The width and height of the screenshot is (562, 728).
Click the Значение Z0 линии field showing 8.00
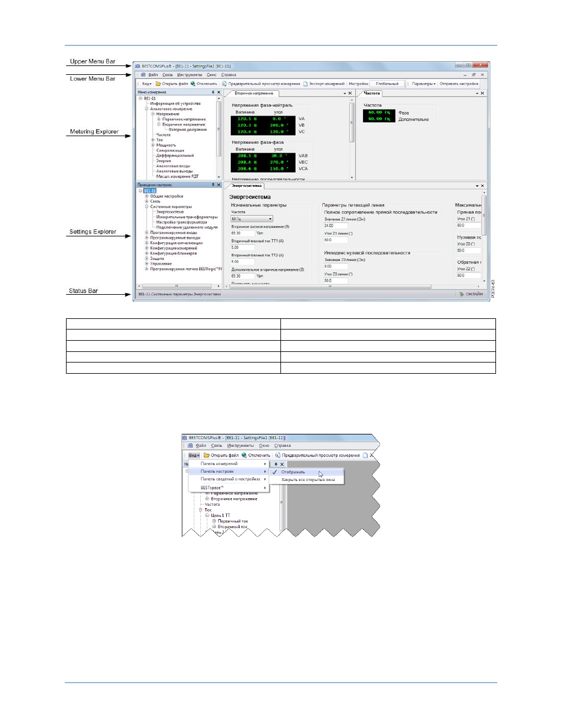335,266
